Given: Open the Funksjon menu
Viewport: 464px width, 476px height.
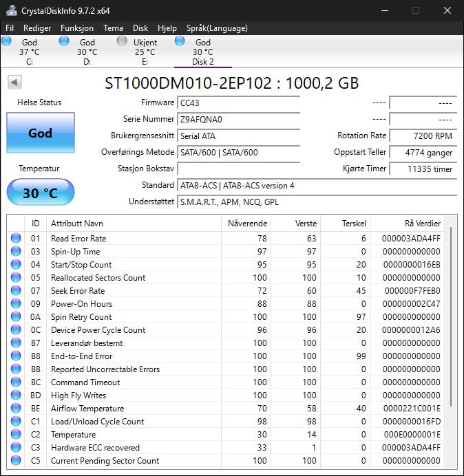Looking at the screenshot, I should click(76, 28).
